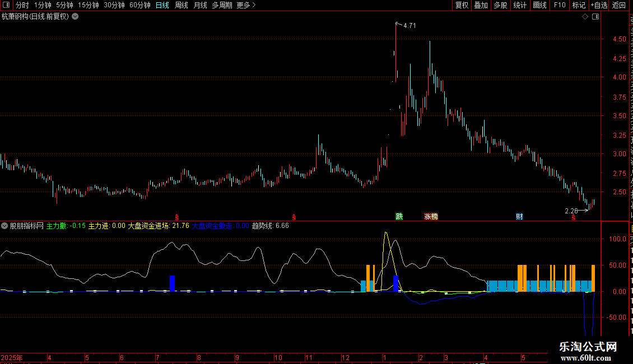Screen dimensions: 633x364
Task: Open the 统计 statistics button
Action: click(520, 5)
